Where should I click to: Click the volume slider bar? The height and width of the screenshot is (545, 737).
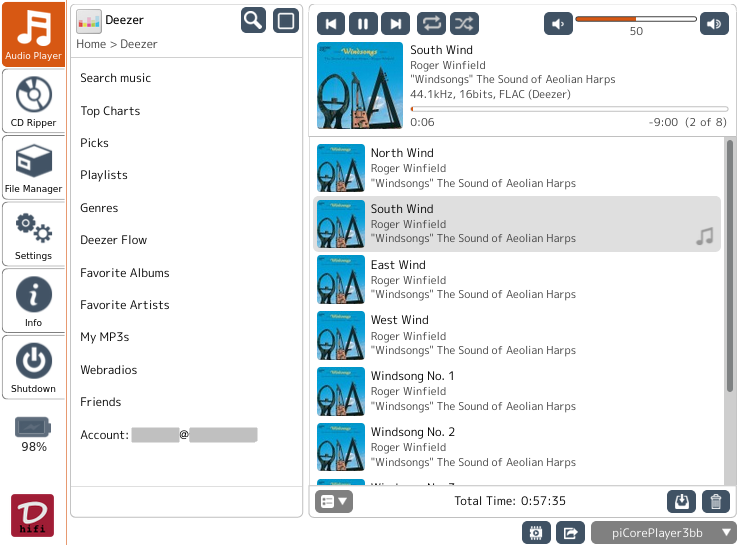pos(636,19)
